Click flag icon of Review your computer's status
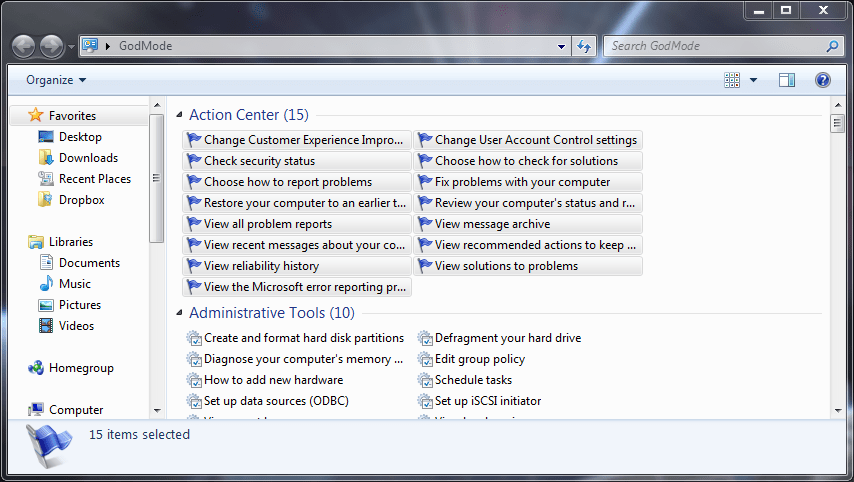The image size is (854, 482). tap(425, 203)
